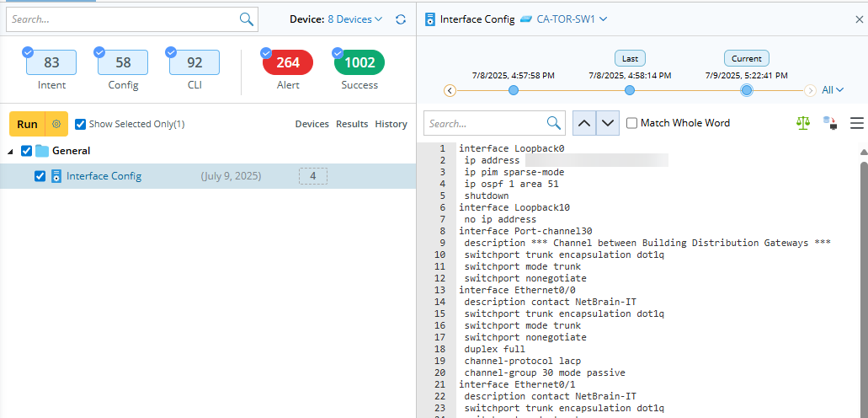Open the compare balance scale icon
The width and height of the screenshot is (868, 418).
pyautogui.click(x=802, y=123)
